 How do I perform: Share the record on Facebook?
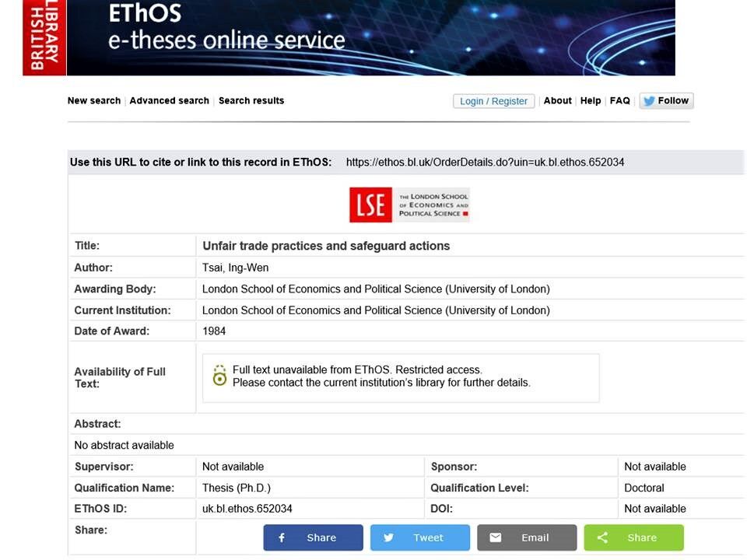[313, 537]
